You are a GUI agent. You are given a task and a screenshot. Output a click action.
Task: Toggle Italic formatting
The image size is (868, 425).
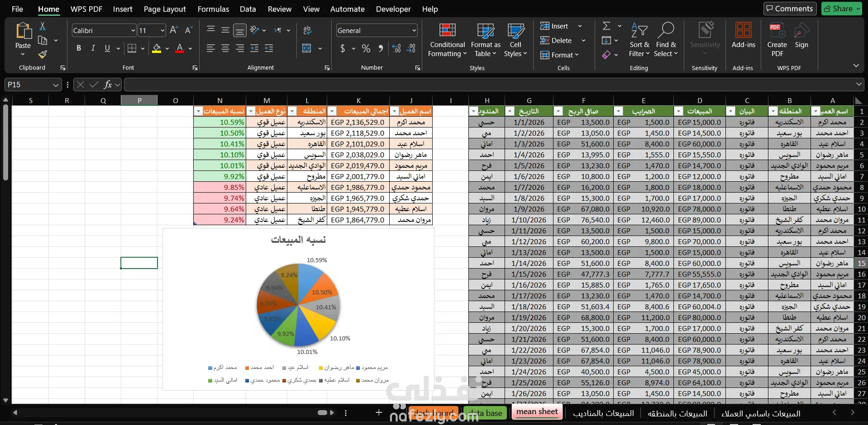93,48
